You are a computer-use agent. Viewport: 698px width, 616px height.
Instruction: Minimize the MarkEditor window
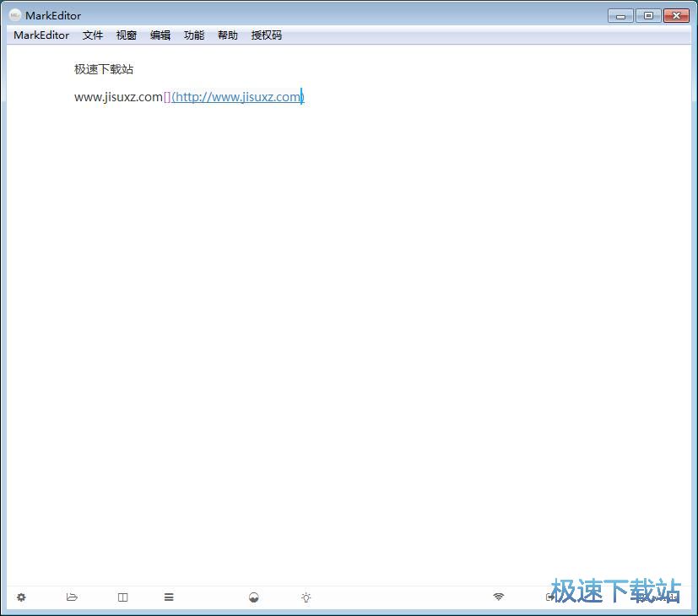(620, 16)
